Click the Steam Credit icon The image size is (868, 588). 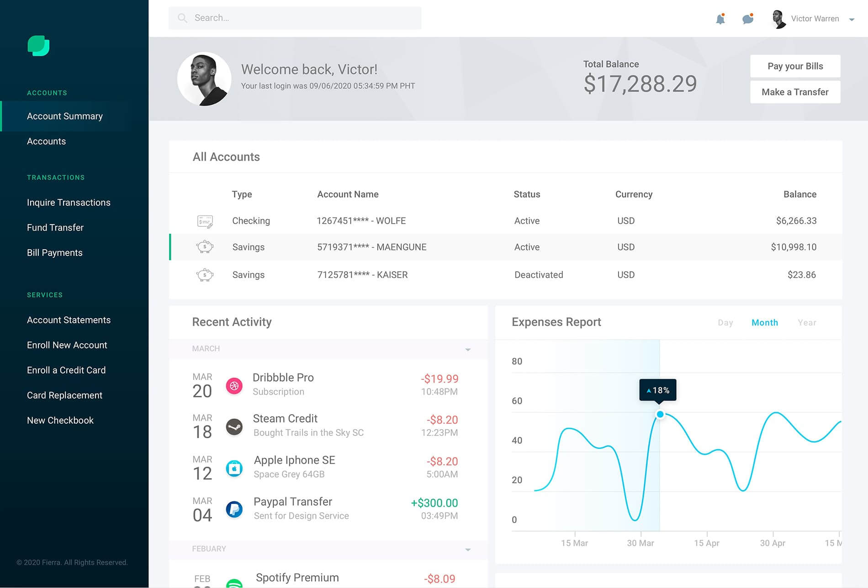[x=234, y=427]
